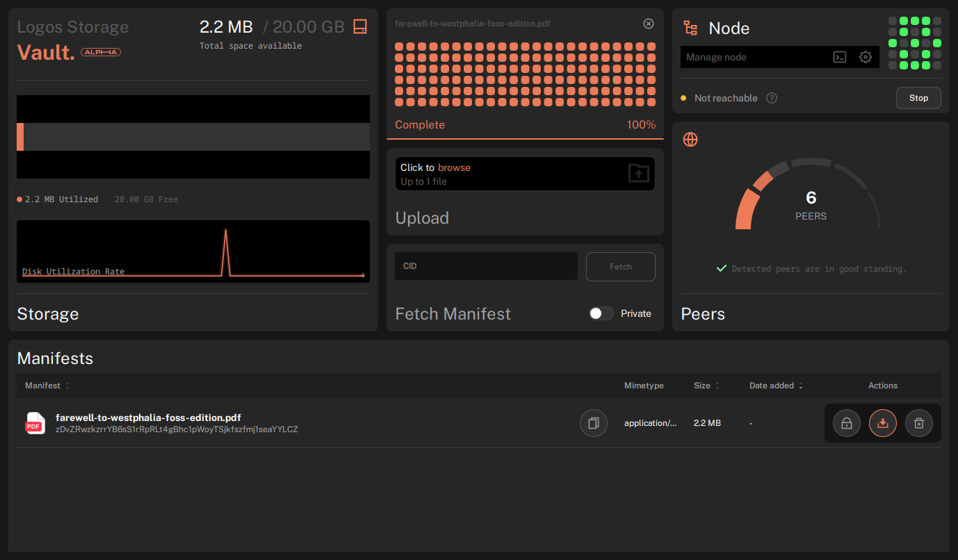The image size is (958, 560).
Task: Sort manifests by Manifest name
Action: tap(47, 386)
